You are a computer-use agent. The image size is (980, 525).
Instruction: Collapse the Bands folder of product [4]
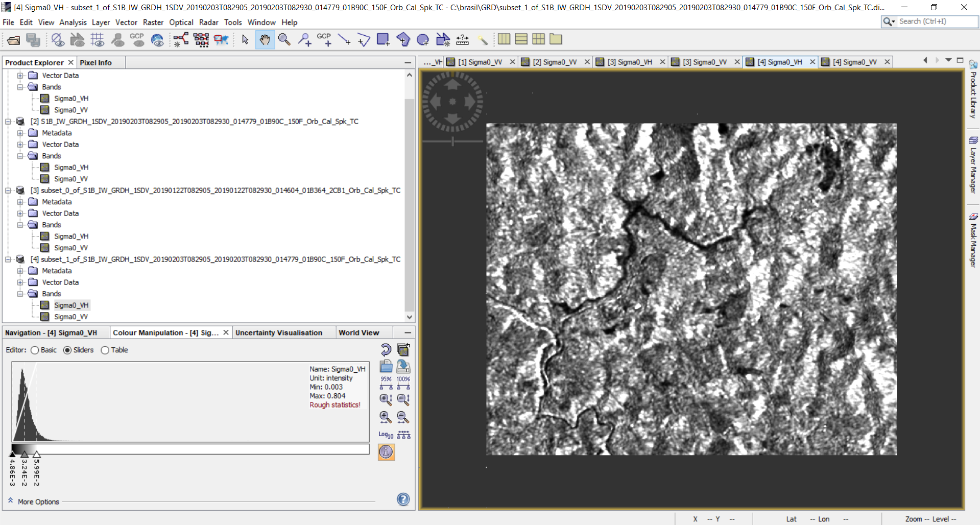[x=20, y=294]
